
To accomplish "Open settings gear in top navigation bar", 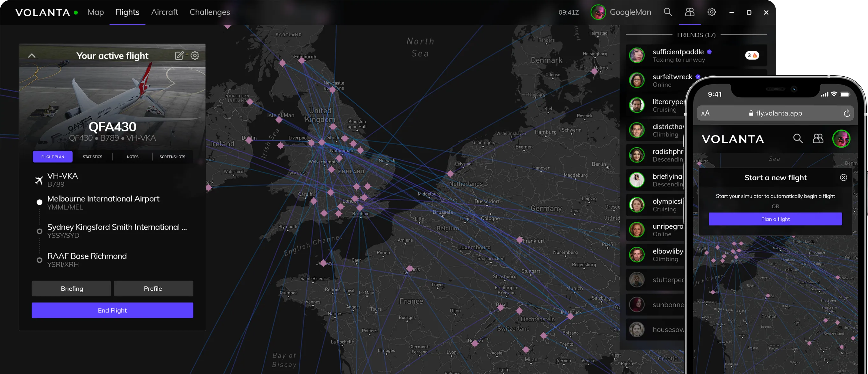I will point(711,12).
